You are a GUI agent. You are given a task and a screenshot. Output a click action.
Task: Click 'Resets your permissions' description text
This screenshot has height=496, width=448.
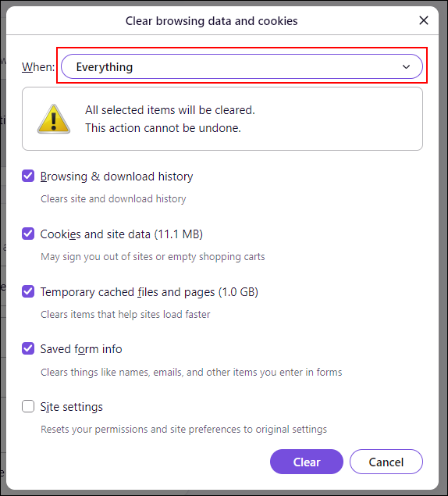pyautogui.click(x=183, y=430)
